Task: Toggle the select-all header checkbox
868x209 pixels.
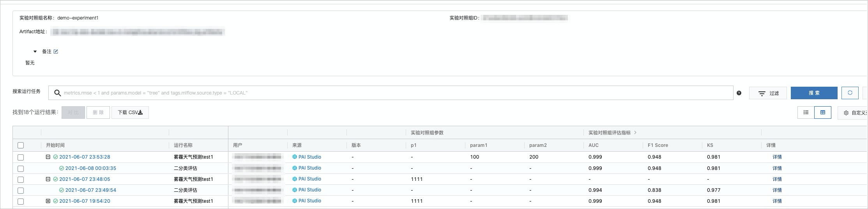Action: click(21, 145)
